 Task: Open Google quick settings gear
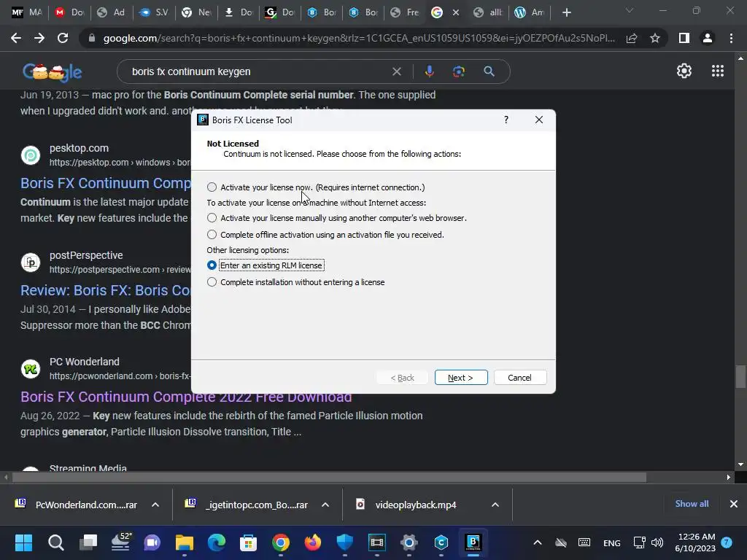pyautogui.click(x=684, y=71)
